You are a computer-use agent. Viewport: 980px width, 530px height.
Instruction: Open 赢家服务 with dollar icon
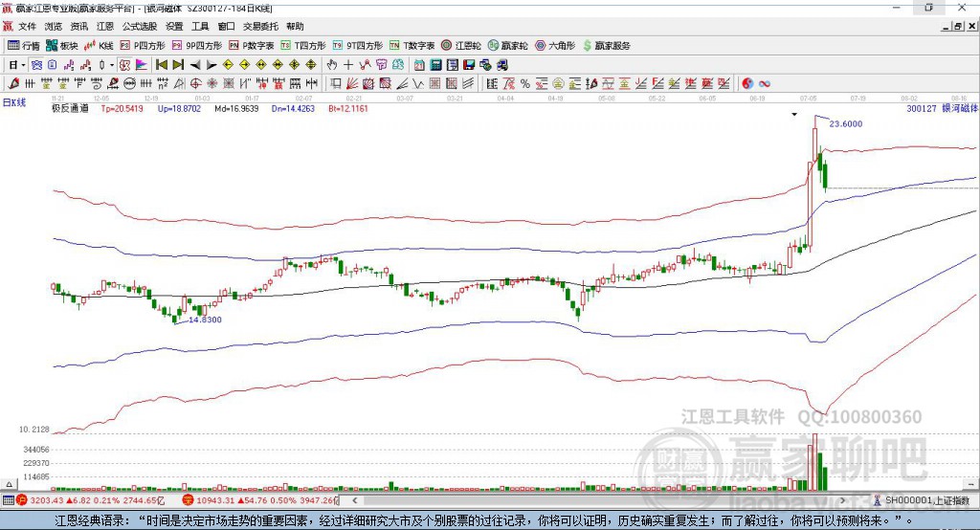(x=606, y=46)
